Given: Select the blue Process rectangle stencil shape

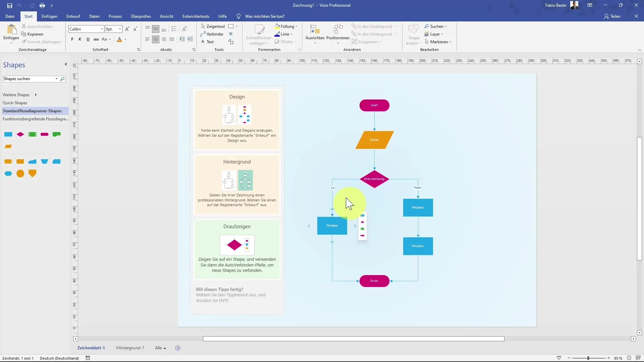Looking at the screenshot, I should coord(8,134).
